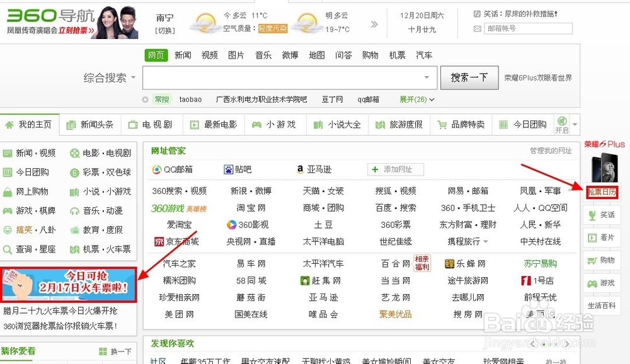Switch to 最新电影 tab
The height and width of the screenshot is (364, 630).
tap(214, 125)
